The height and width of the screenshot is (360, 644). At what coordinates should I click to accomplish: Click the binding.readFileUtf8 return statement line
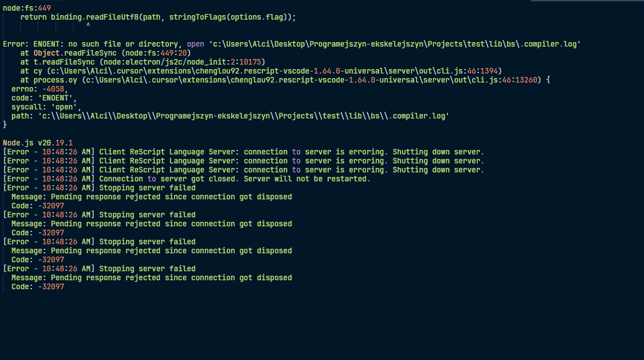pos(158,17)
